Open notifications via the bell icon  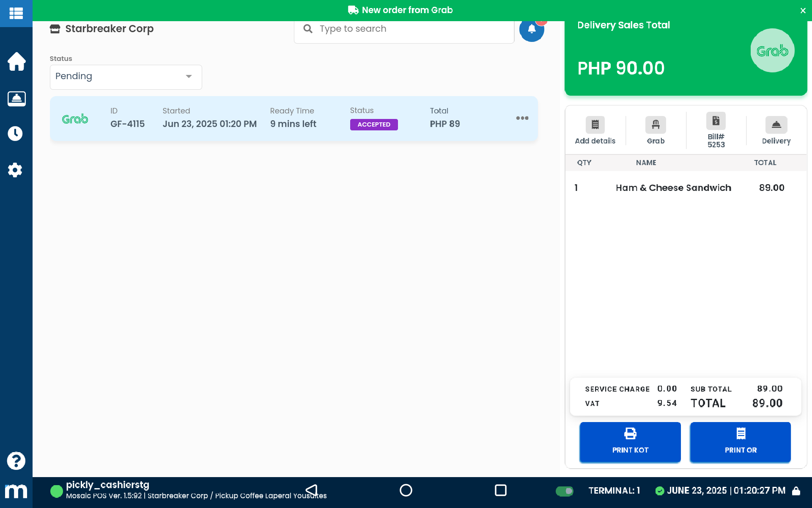coord(532,30)
